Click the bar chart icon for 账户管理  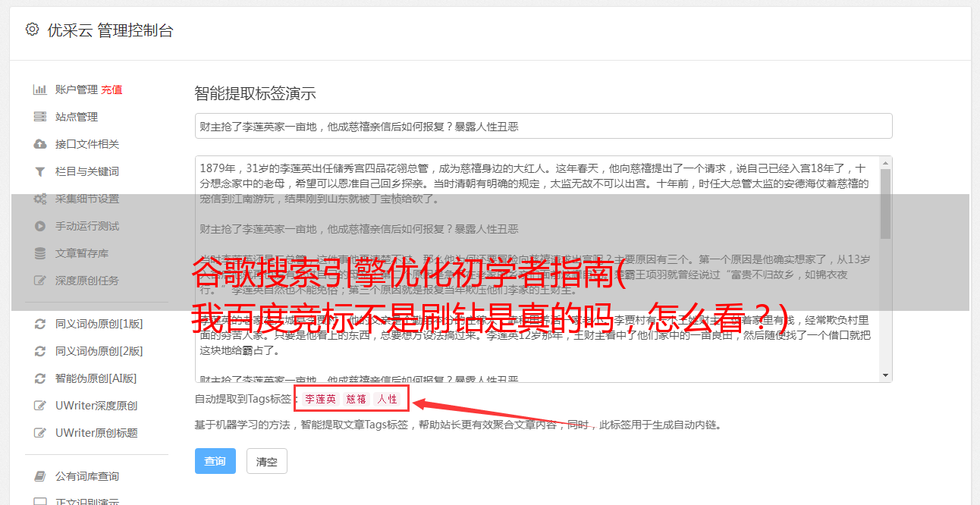(39, 89)
